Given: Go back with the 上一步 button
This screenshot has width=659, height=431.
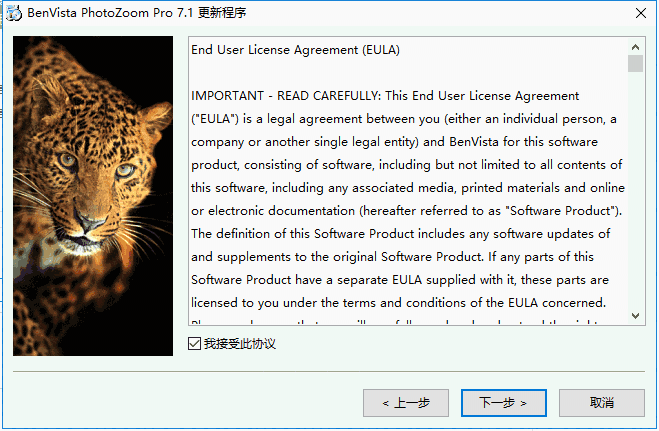Looking at the screenshot, I should point(406,403).
